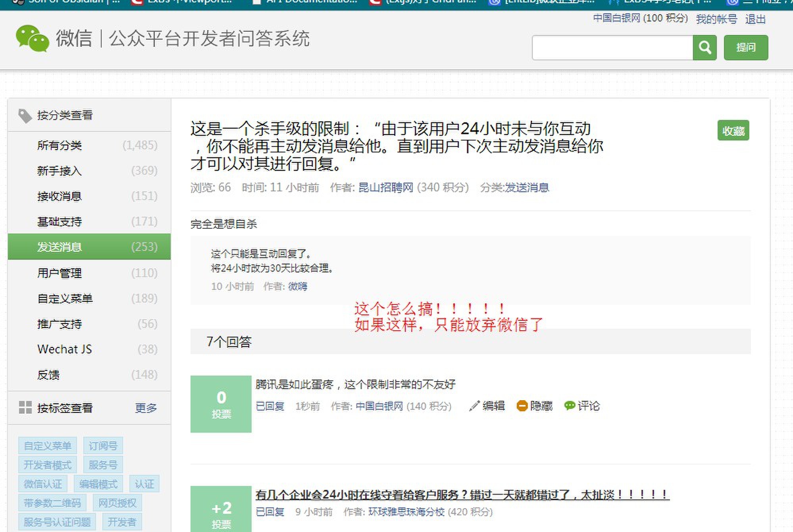Viewport: 793px width, 532px height.
Task: Click the orange 隐藏 icon
Action: tap(522, 406)
